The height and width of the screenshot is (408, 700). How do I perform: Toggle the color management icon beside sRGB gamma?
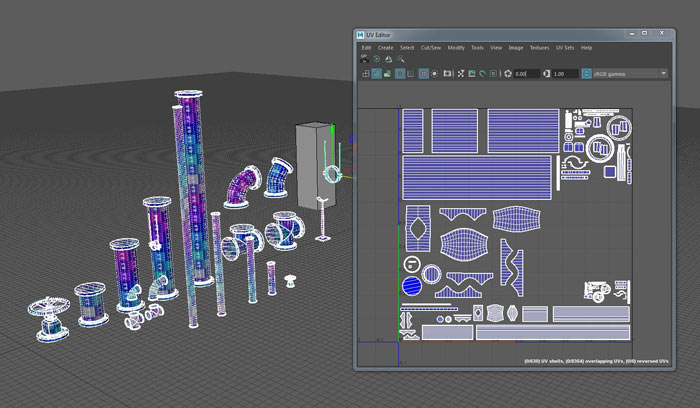(x=586, y=74)
